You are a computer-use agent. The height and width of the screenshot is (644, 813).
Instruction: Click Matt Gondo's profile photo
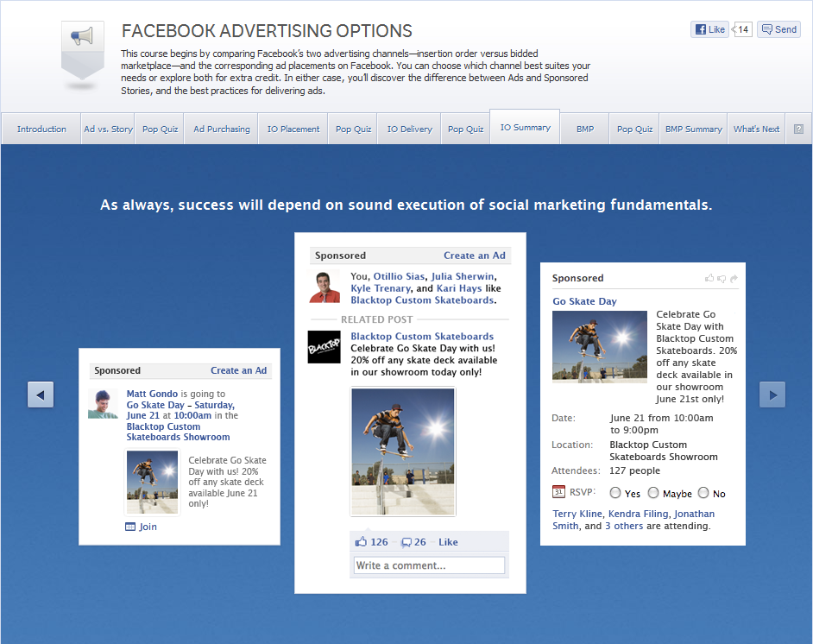[x=103, y=404]
